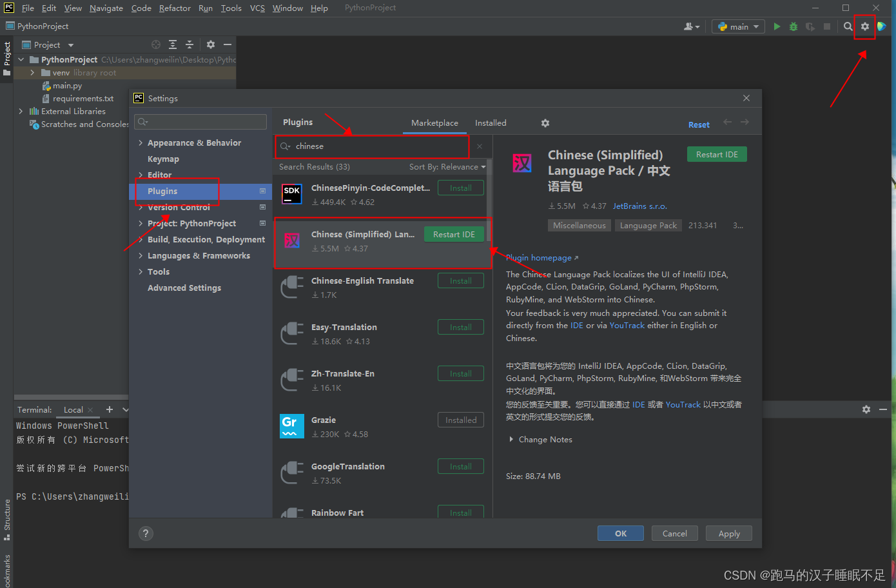
Task: Expand all items in Project panel
Action: [173, 44]
